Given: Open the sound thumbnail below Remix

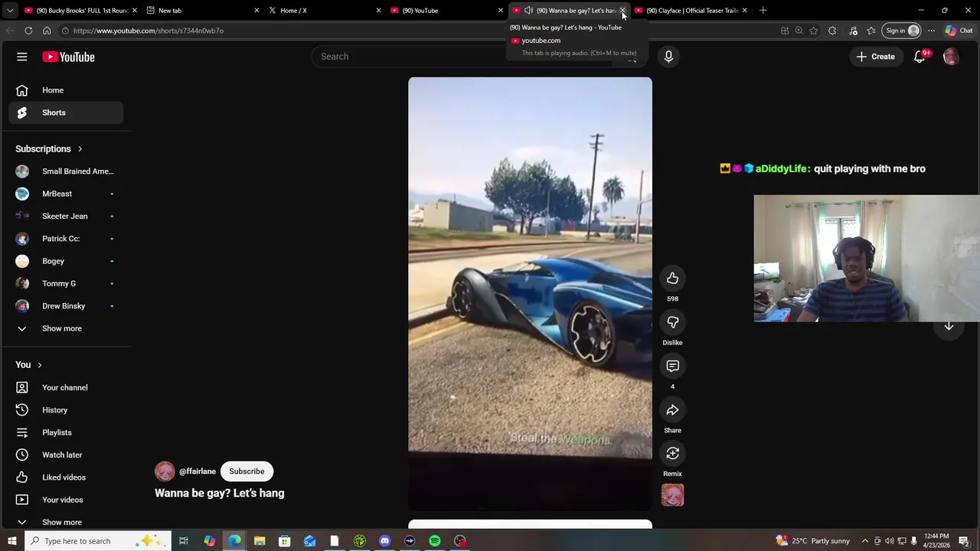Looking at the screenshot, I should (672, 495).
